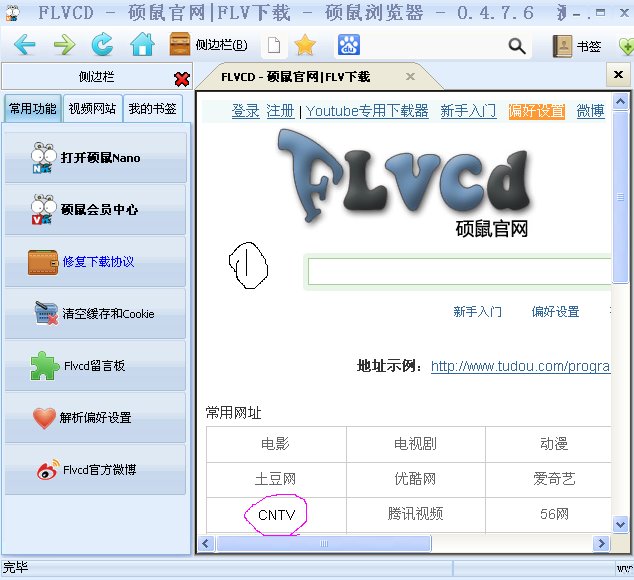Click the tab bar close X button
Image resolution: width=634 pixels, height=580 pixels.
(x=618, y=74)
